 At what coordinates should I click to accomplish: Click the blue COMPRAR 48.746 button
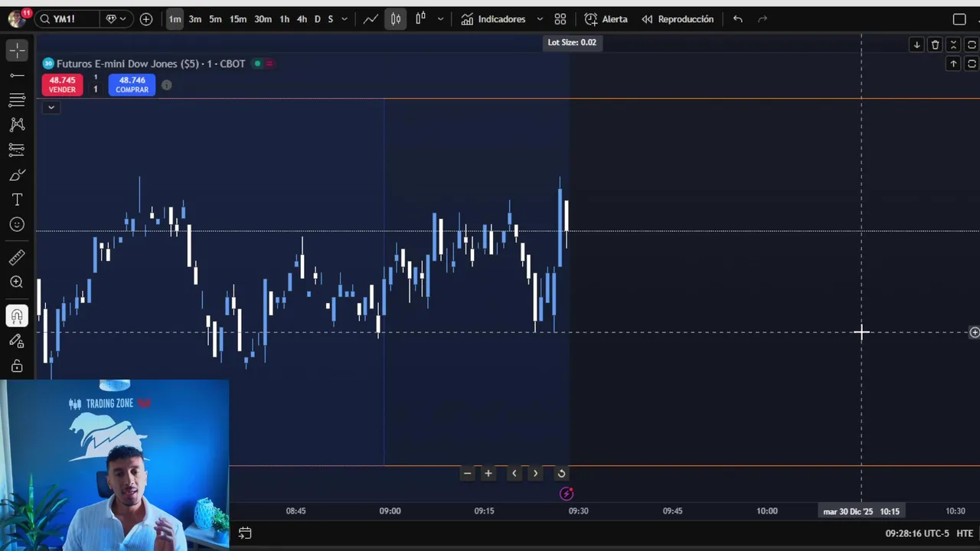pyautogui.click(x=132, y=84)
